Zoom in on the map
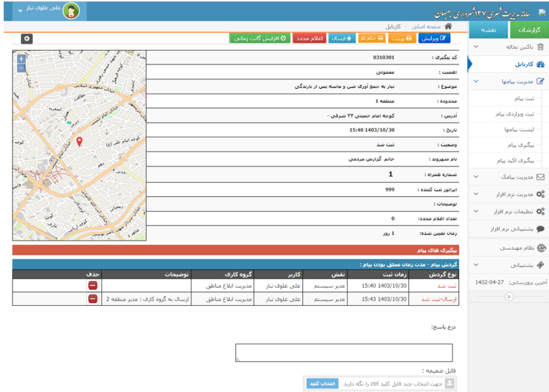The height and width of the screenshot is (392, 549). (21, 59)
